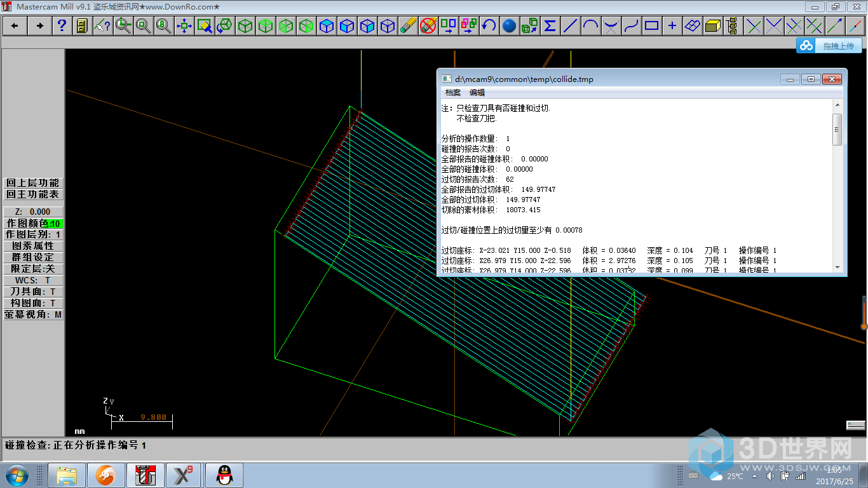The image size is (868, 488).
Task: Click the orange slider handle on right edge
Action: point(864,327)
